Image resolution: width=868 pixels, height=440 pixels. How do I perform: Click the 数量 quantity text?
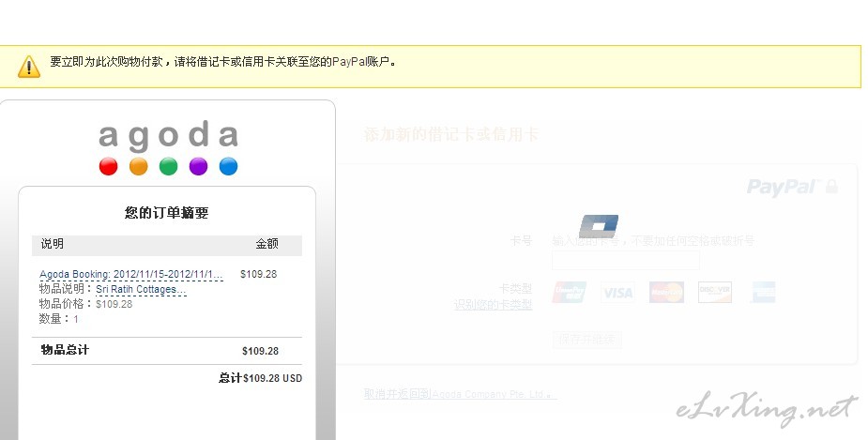[x=59, y=319]
